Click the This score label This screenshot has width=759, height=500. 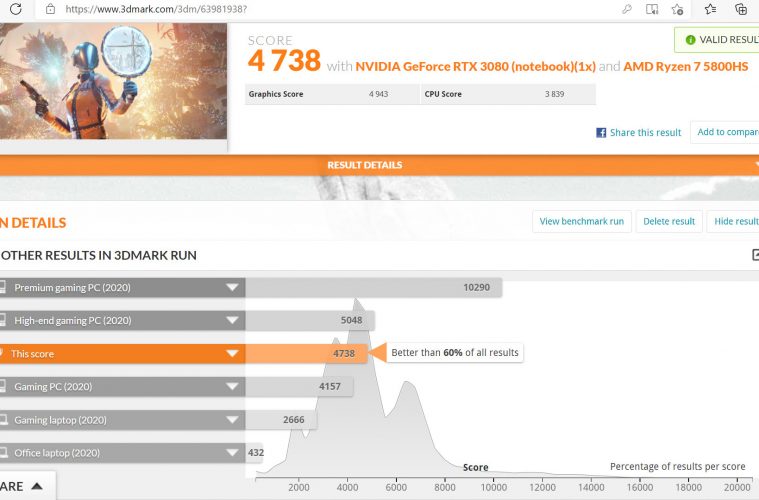tap(32, 354)
